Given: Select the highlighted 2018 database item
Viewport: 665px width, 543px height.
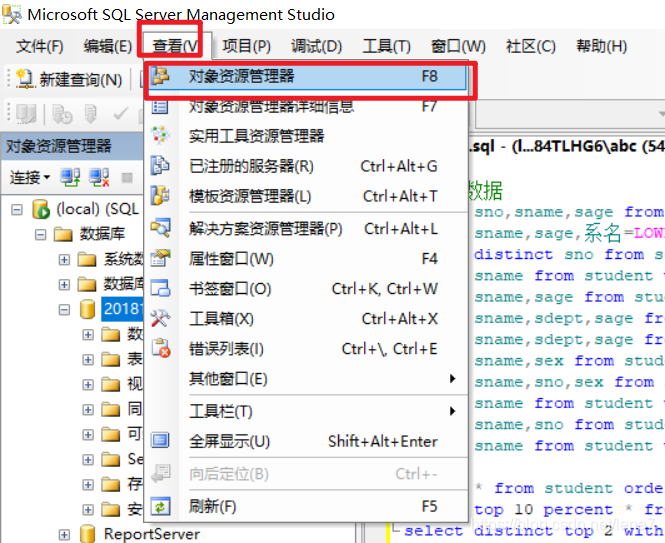Looking at the screenshot, I should point(123,309).
